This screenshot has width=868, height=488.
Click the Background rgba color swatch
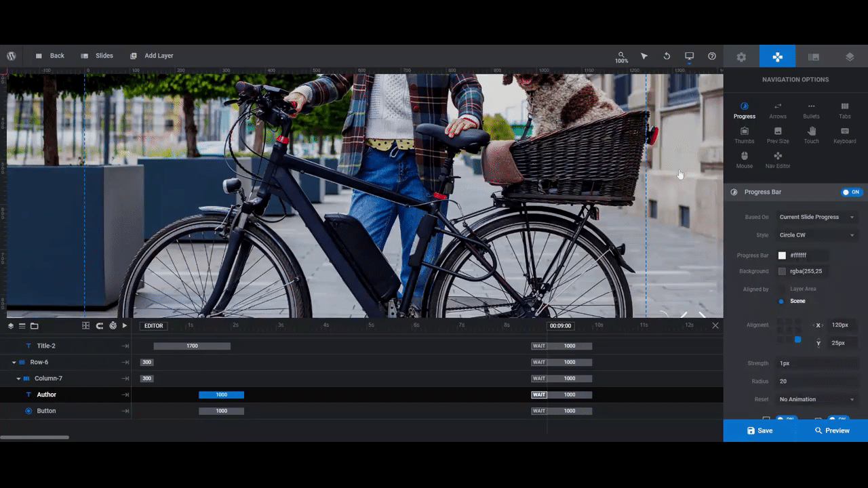coord(782,271)
